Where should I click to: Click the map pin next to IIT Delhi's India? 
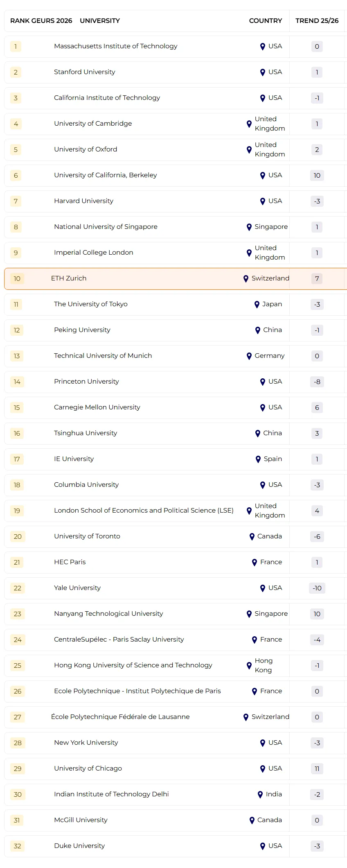260,795
